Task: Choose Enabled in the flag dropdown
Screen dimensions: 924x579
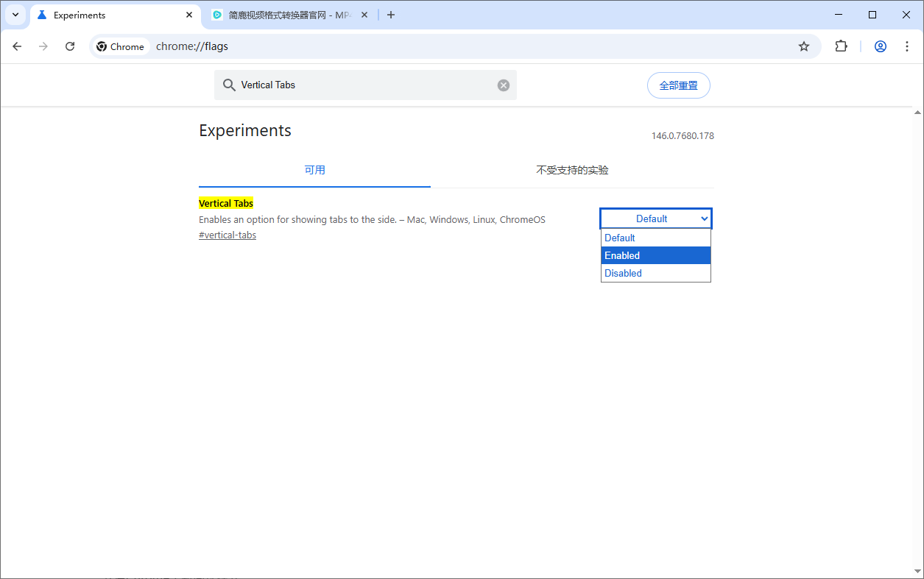Action: coord(655,255)
